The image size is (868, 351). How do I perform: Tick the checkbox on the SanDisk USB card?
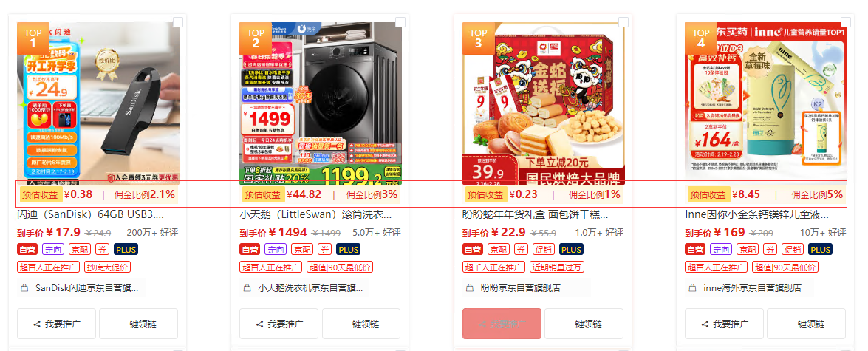tap(178, 22)
